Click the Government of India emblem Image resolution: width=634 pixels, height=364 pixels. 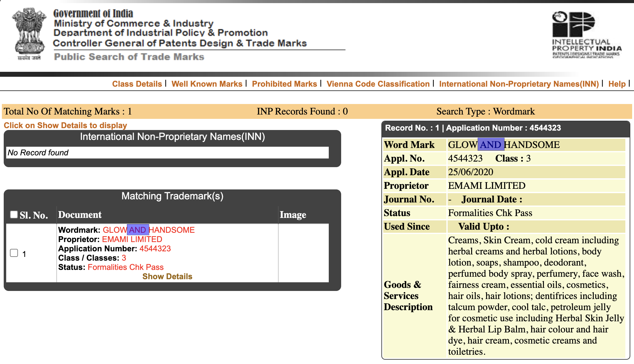click(x=29, y=34)
